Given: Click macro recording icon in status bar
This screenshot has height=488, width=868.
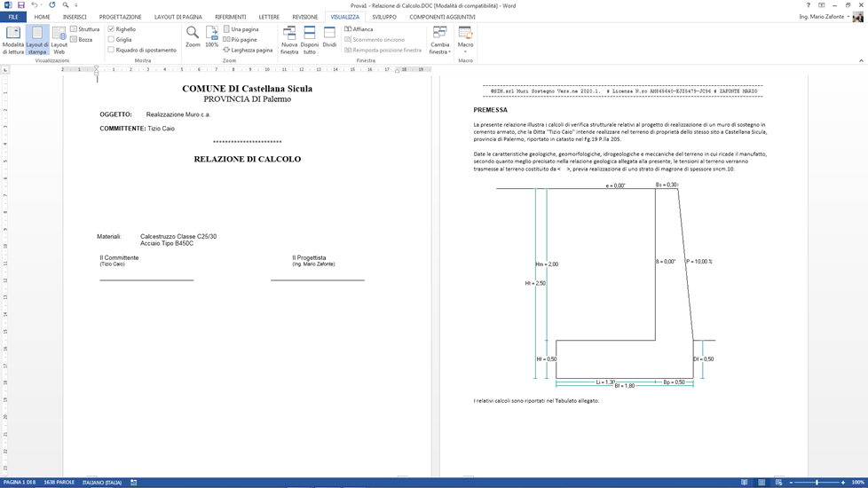Looking at the screenshot, I should coord(133,483).
